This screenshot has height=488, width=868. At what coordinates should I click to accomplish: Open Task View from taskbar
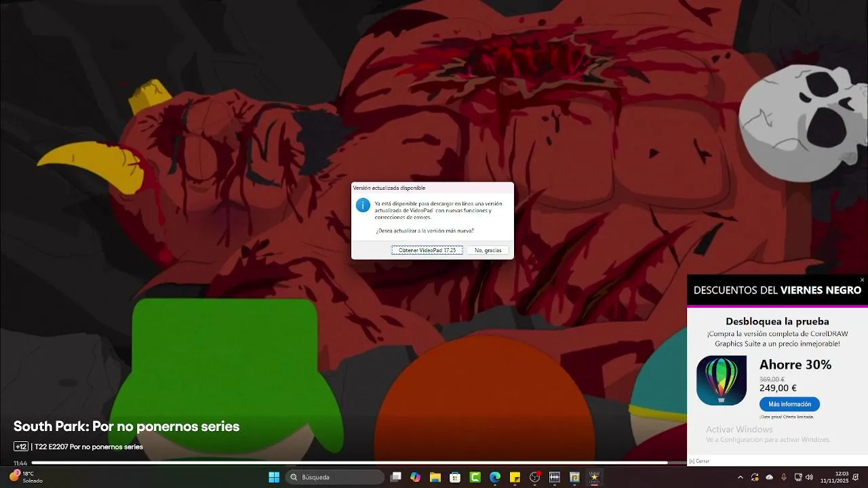[396, 477]
